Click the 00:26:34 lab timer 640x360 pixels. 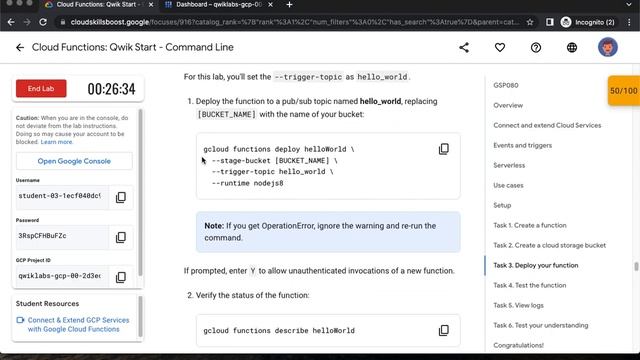pos(111,89)
